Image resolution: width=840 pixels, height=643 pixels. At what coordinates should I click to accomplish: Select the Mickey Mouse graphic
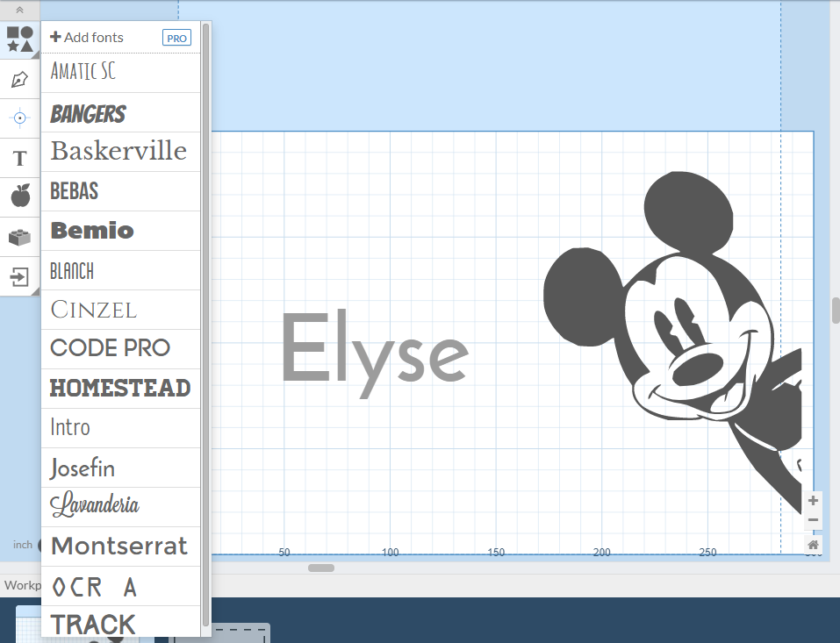tap(673, 343)
